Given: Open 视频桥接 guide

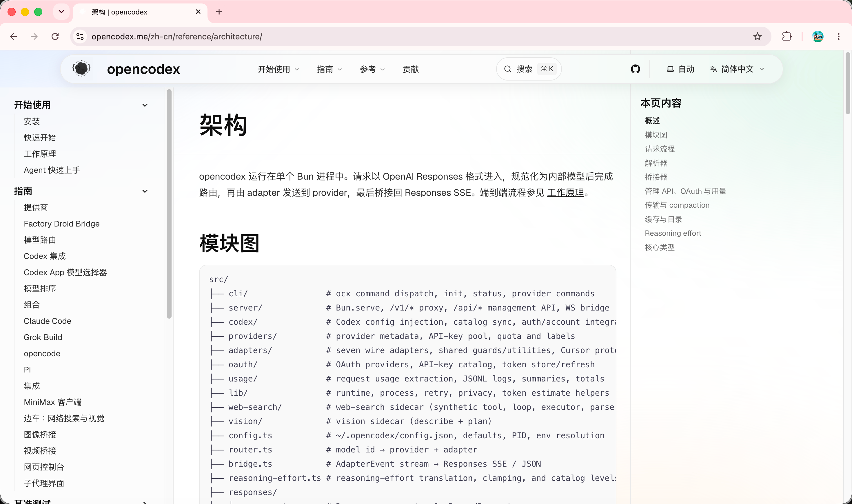Looking at the screenshot, I should pos(40,451).
